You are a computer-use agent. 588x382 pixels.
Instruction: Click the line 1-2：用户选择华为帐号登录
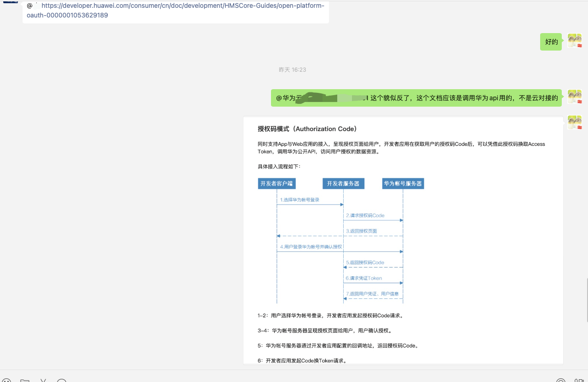click(x=330, y=316)
